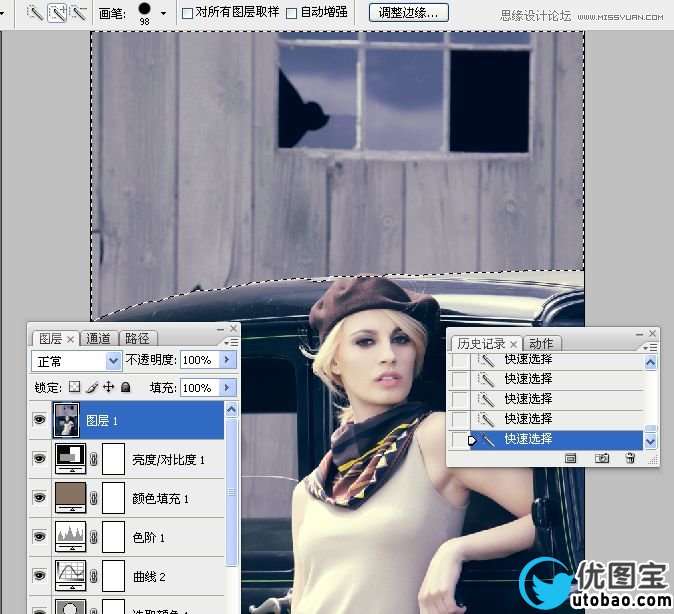674x614 pixels.
Task: Open the brush picker dropdown arrow
Action: (163, 13)
